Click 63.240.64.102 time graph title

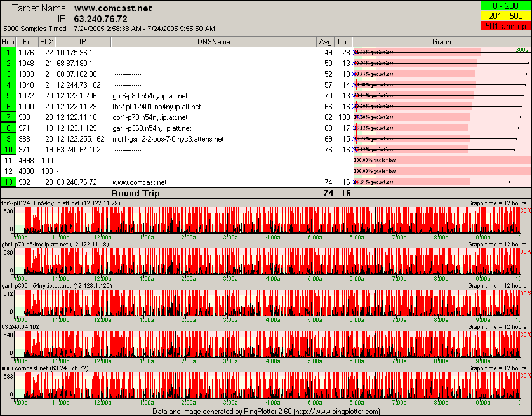[x=20, y=327]
